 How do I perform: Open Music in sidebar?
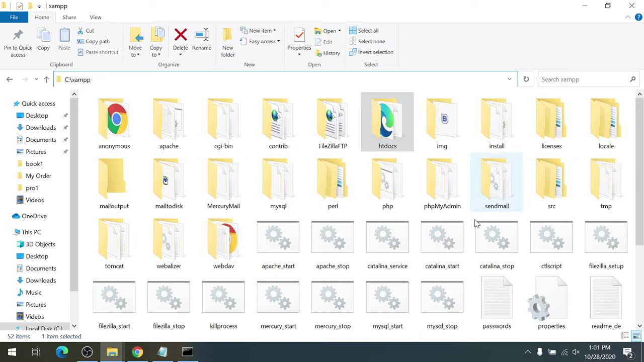coord(33,293)
